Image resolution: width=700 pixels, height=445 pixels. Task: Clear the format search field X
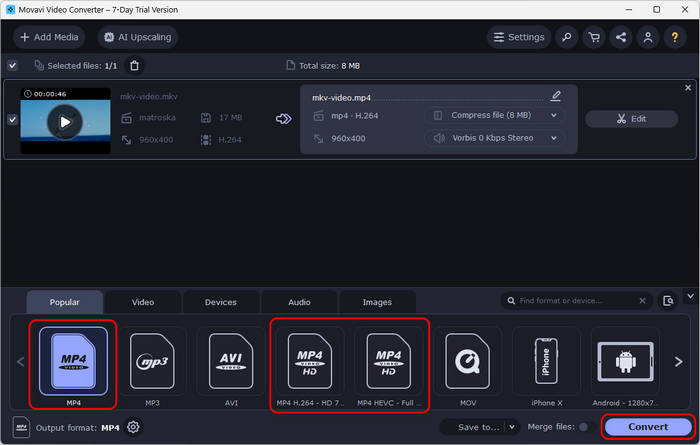tap(642, 301)
